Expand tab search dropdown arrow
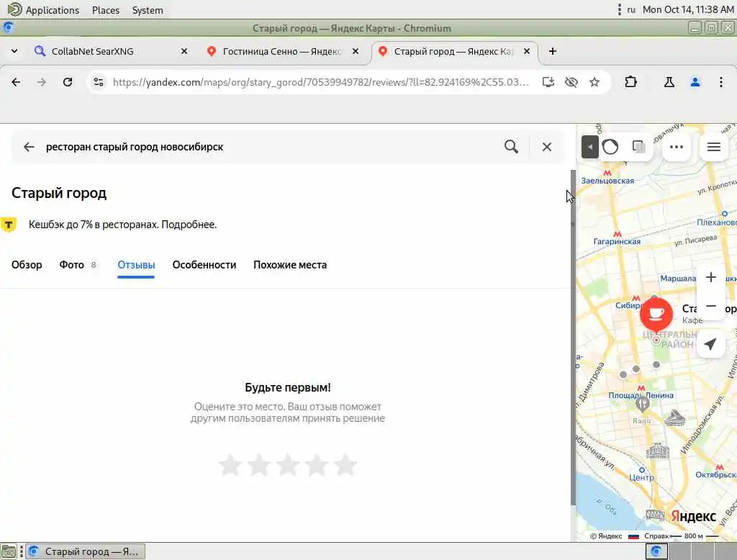 coord(14,51)
